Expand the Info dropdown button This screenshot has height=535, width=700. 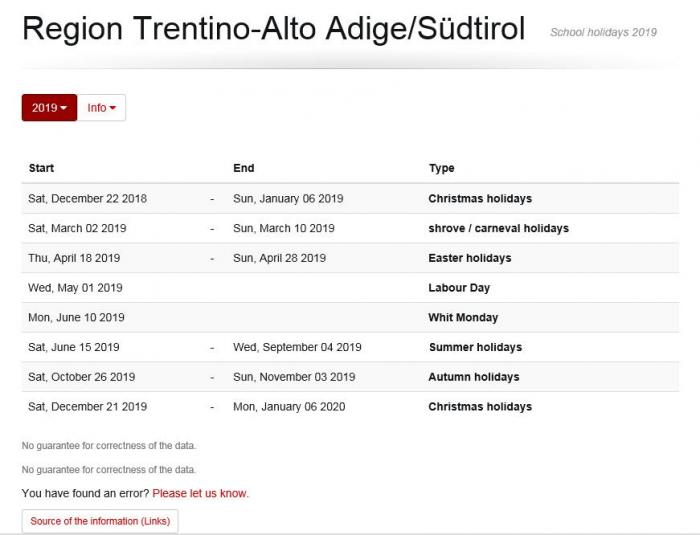pyautogui.click(x=101, y=108)
